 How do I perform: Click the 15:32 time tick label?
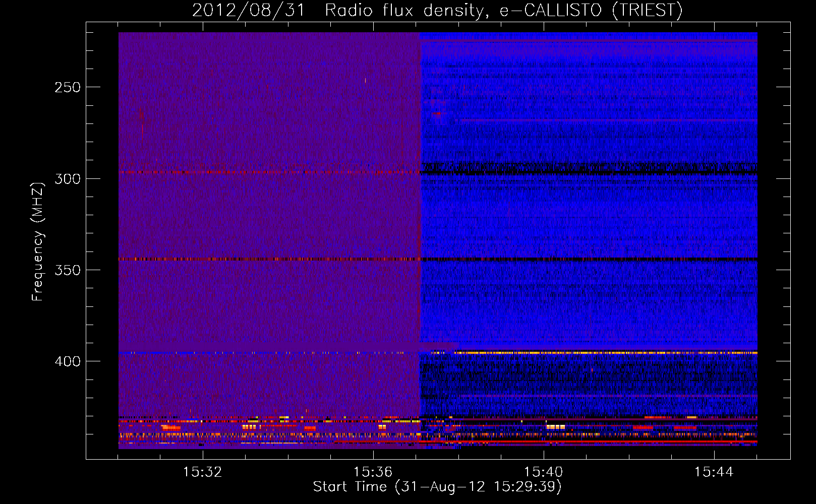pos(202,472)
